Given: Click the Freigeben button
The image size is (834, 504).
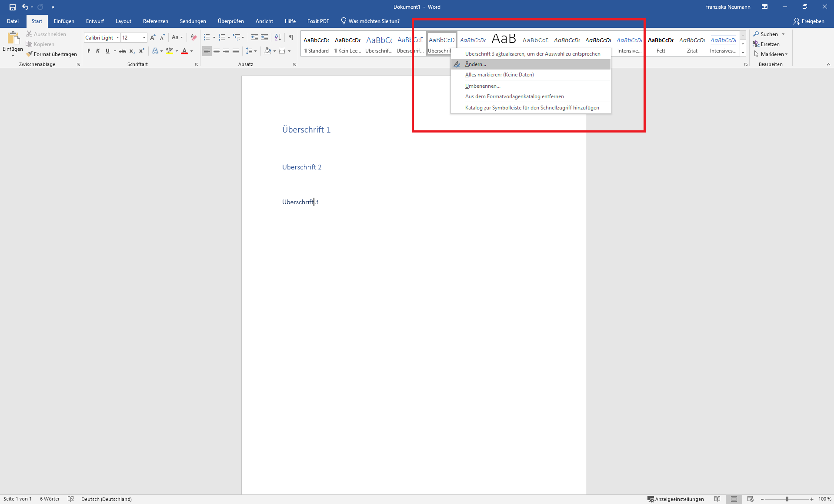Looking at the screenshot, I should pyautogui.click(x=809, y=21).
